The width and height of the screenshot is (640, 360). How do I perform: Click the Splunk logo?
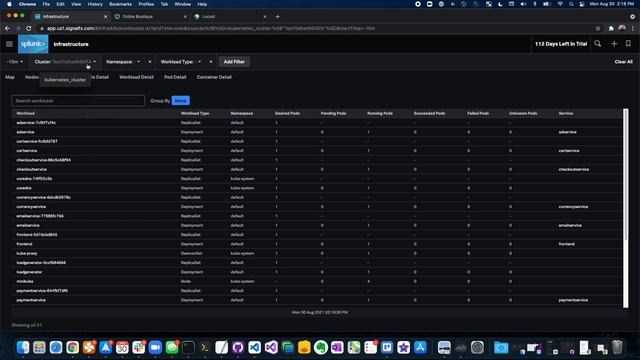tap(33, 44)
